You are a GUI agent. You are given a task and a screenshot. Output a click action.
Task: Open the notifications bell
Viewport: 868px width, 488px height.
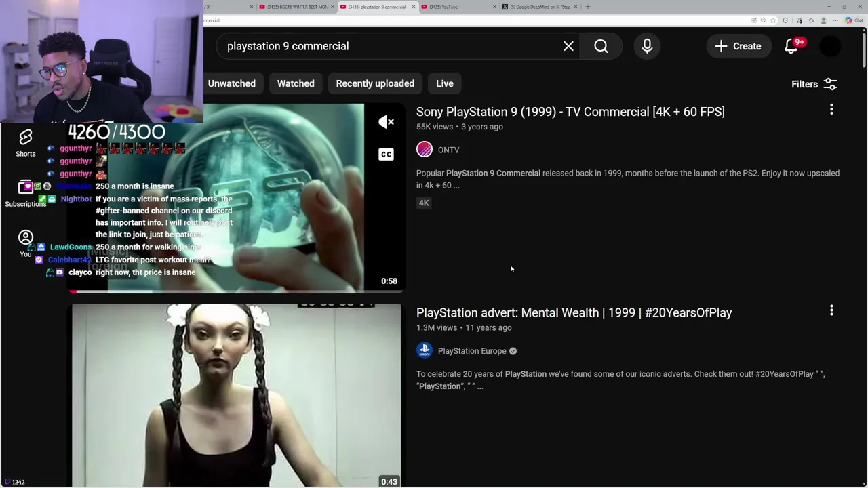pos(791,46)
